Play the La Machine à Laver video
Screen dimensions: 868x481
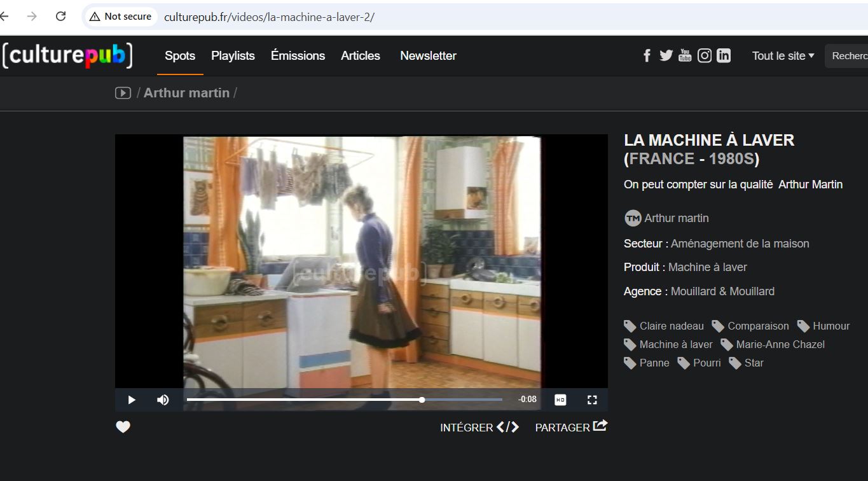pyautogui.click(x=132, y=400)
